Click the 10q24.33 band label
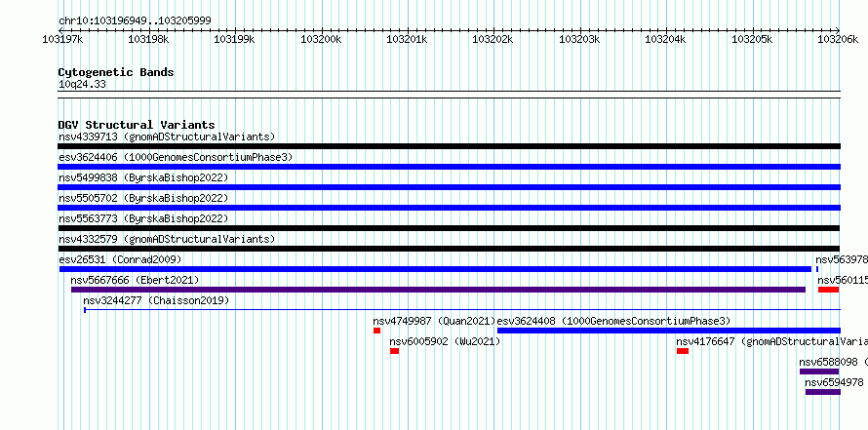 (x=82, y=85)
